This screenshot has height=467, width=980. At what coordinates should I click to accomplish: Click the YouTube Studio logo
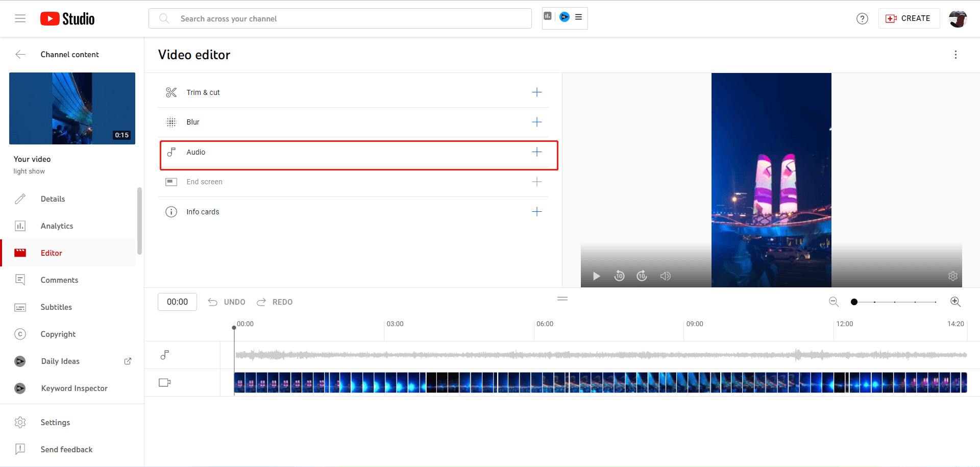pyautogui.click(x=67, y=19)
